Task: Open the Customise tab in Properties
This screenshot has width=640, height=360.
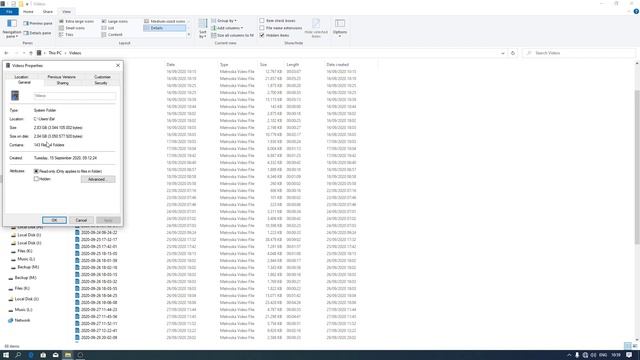Action: pyautogui.click(x=102, y=77)
